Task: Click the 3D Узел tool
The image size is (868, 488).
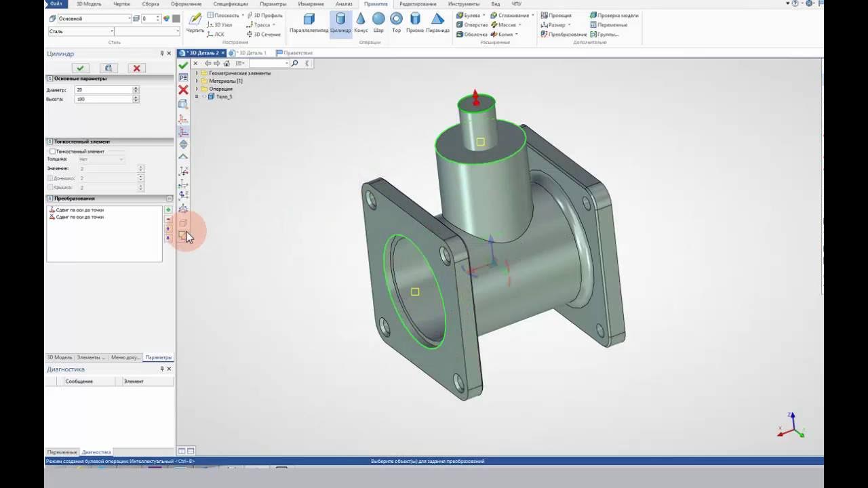Action: (x=219, y=24)
